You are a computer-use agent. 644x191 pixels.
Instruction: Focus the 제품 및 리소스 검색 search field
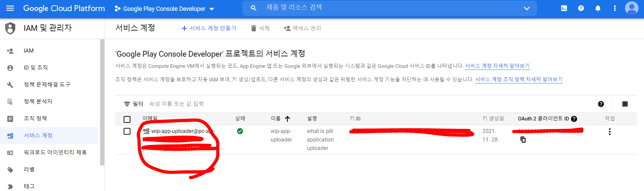point(390,7)
